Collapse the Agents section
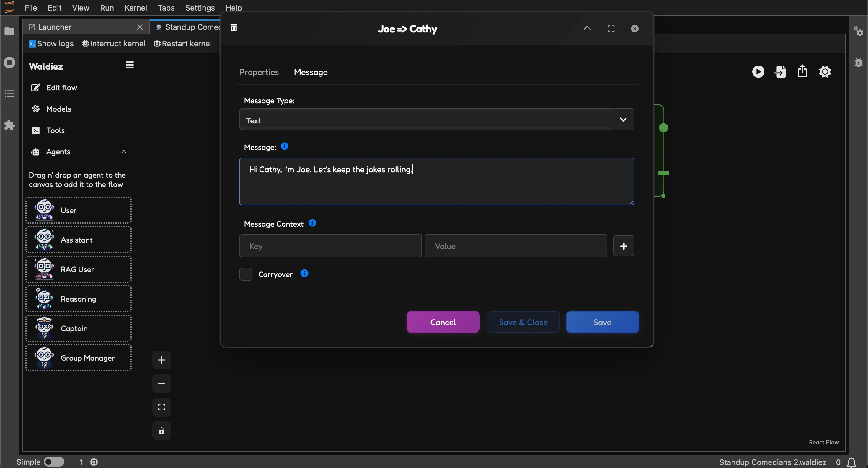Viewport: 868px width, 468px height. [124, 152]
